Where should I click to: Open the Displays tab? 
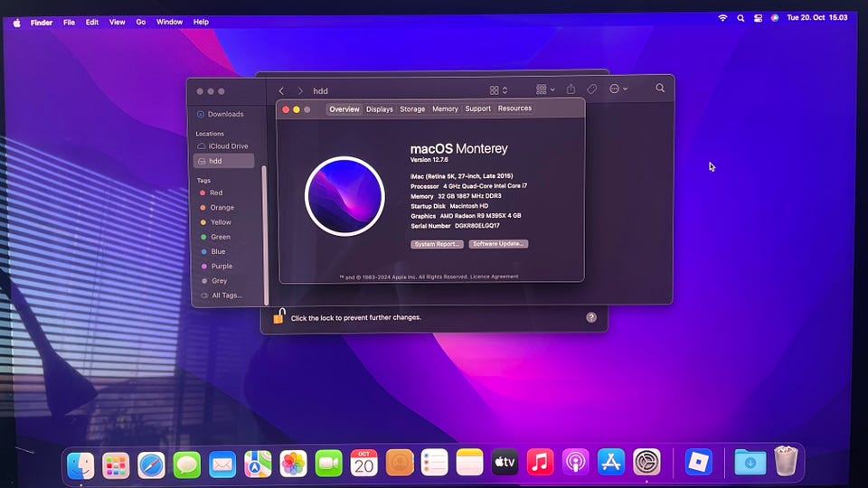379,109
